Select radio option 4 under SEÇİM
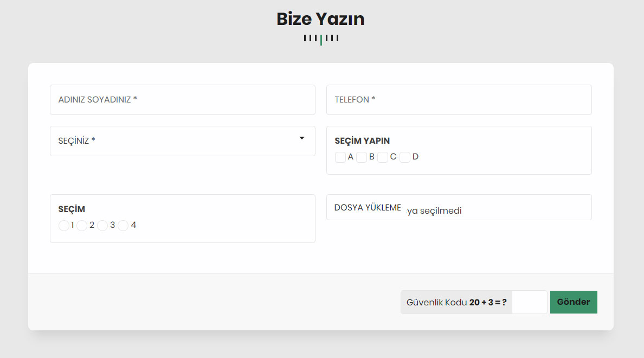Image resolution: width=644 pixels, height=358 pixels. tap(123, 225)
